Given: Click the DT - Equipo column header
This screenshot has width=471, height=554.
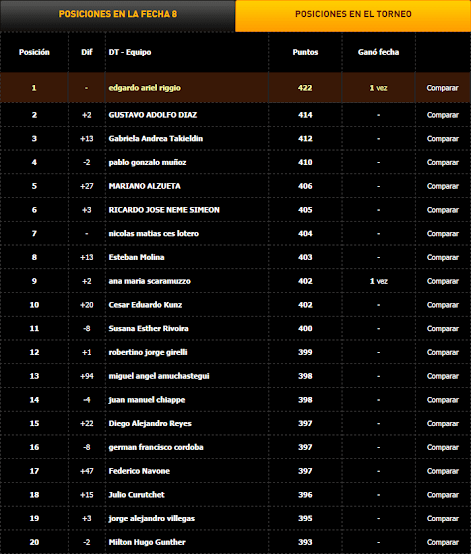Looking at the screenshot, I should click(x=130, y=52).
